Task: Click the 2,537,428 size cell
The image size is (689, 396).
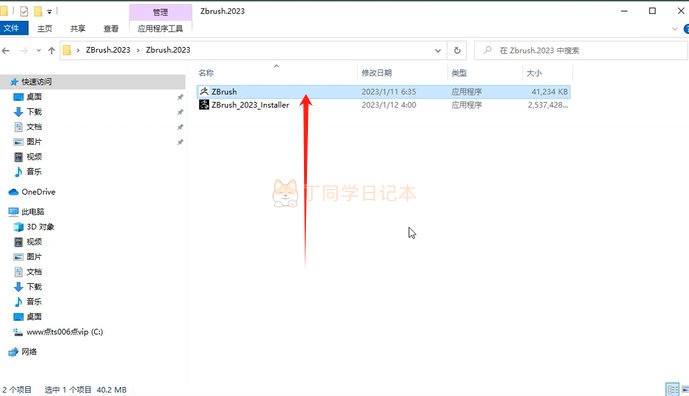Action: [548, 105]
